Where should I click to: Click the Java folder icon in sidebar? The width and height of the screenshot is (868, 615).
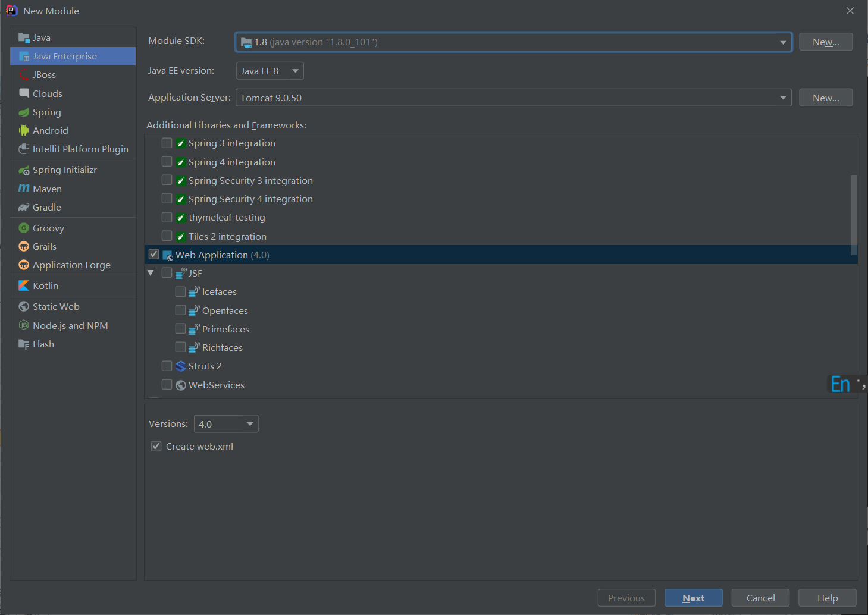click(24, 38)
